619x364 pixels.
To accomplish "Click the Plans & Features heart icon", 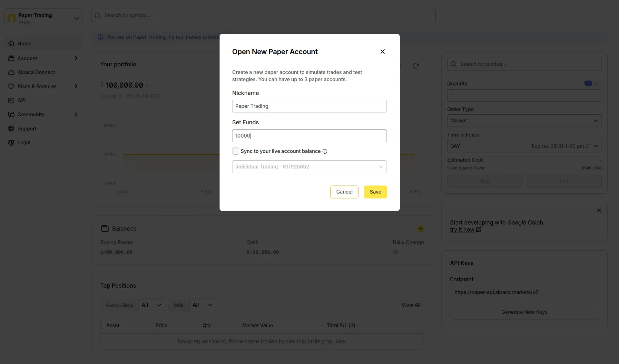I will tap(11, 86).
